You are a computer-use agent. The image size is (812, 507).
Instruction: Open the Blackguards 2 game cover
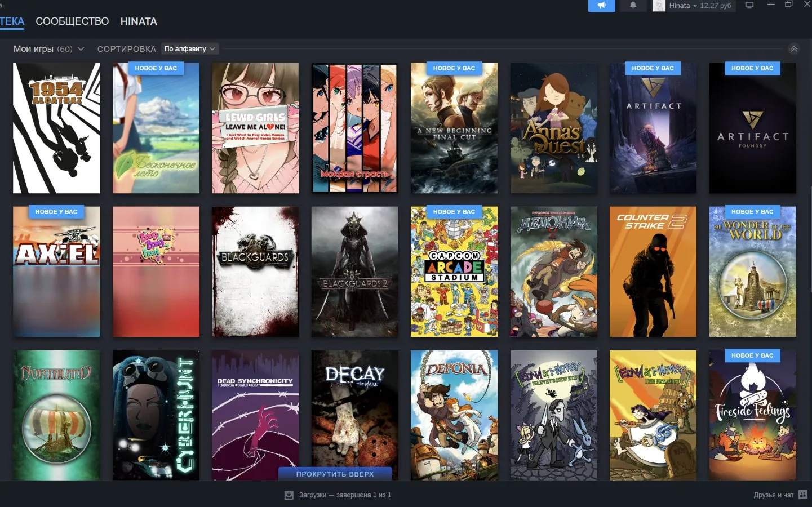click(x=354, y=272)
